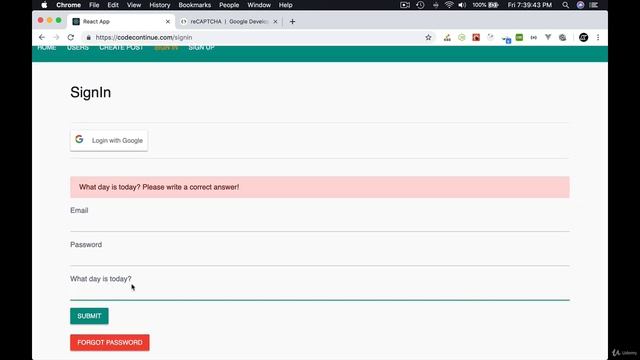Go to SIGN IN nav link
Viewport: 640px width, 360px height.
(x=166, y=48)
